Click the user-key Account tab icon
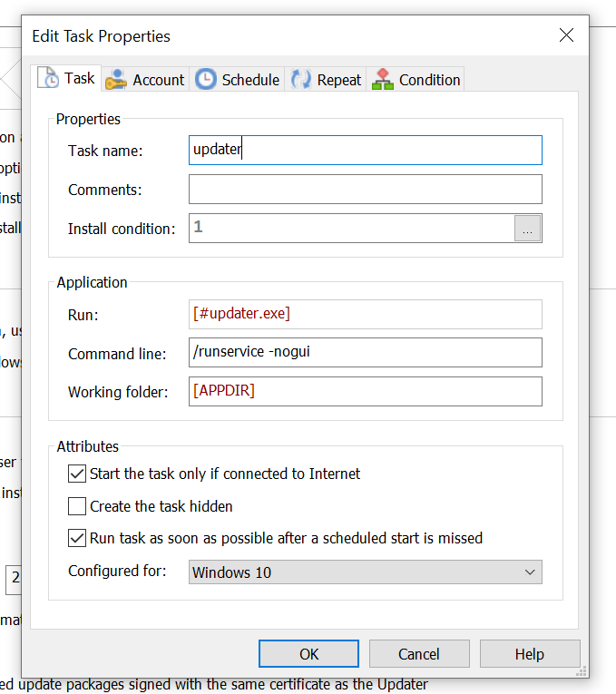Viewport: 616px width, 694px height. pos(115,80)
